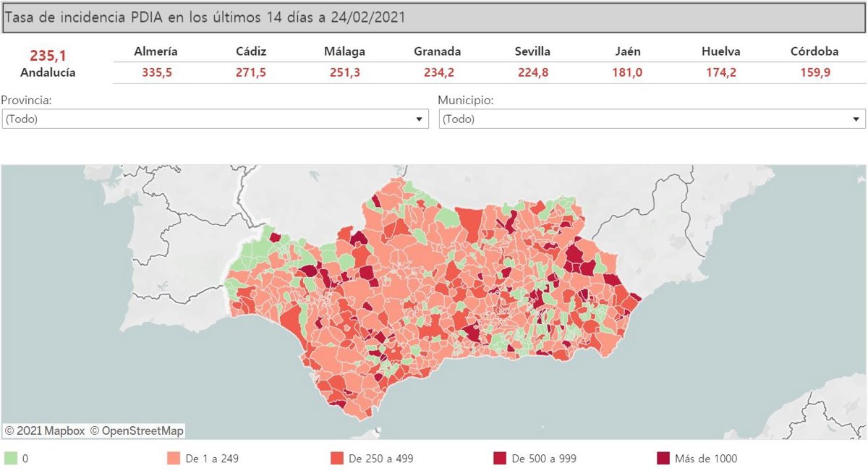Open the Mapbox attribution link
The height and width of the screenshot is (471, 868).
pyautogui.click(x=45, y=430)
